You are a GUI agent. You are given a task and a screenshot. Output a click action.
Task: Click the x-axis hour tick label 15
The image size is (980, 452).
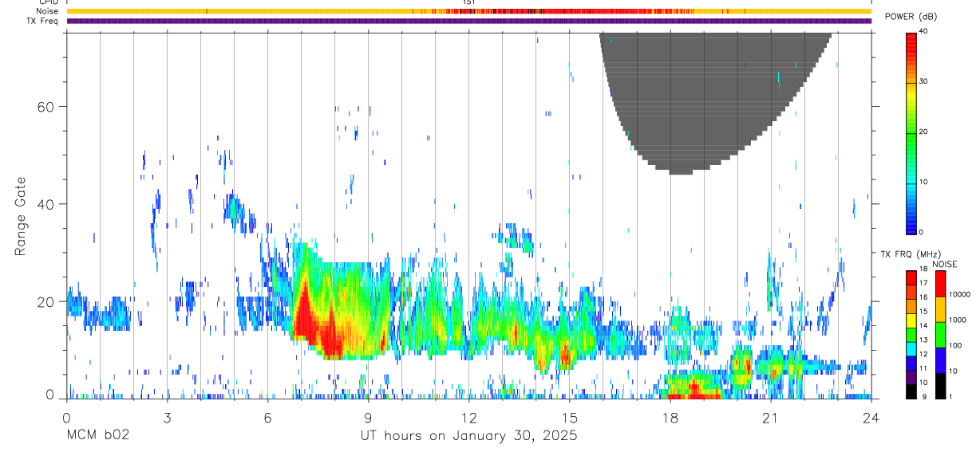pyautogui.click(x=570, y=418)
